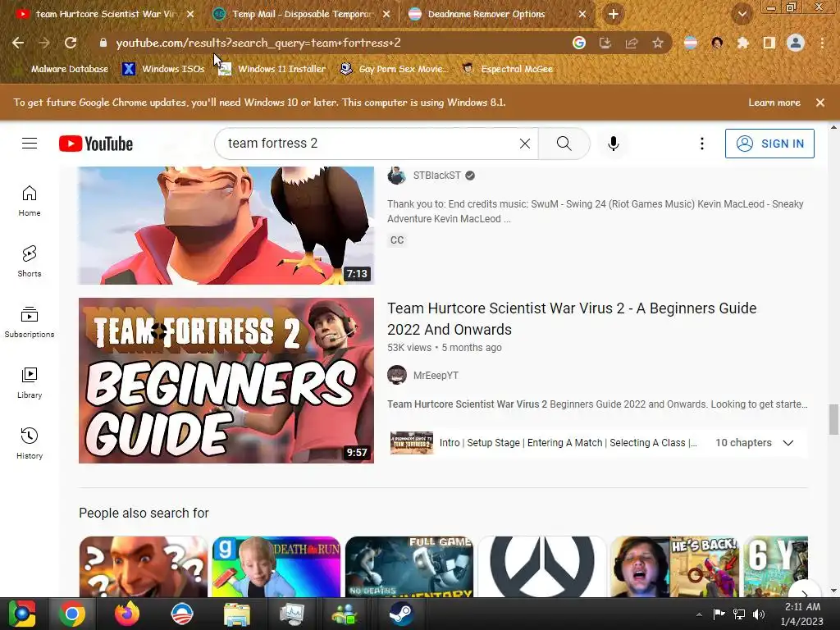The image size is (840, 630).
Task: Reload the page
Action: tap(71, 43)
